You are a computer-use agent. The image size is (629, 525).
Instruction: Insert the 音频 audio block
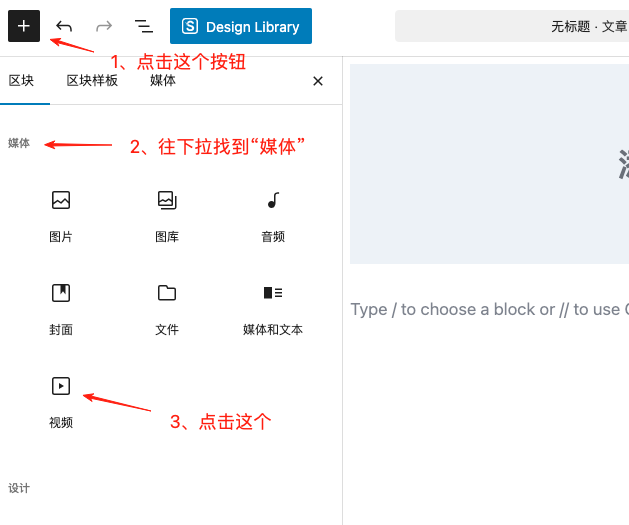(x=273, y=215)
